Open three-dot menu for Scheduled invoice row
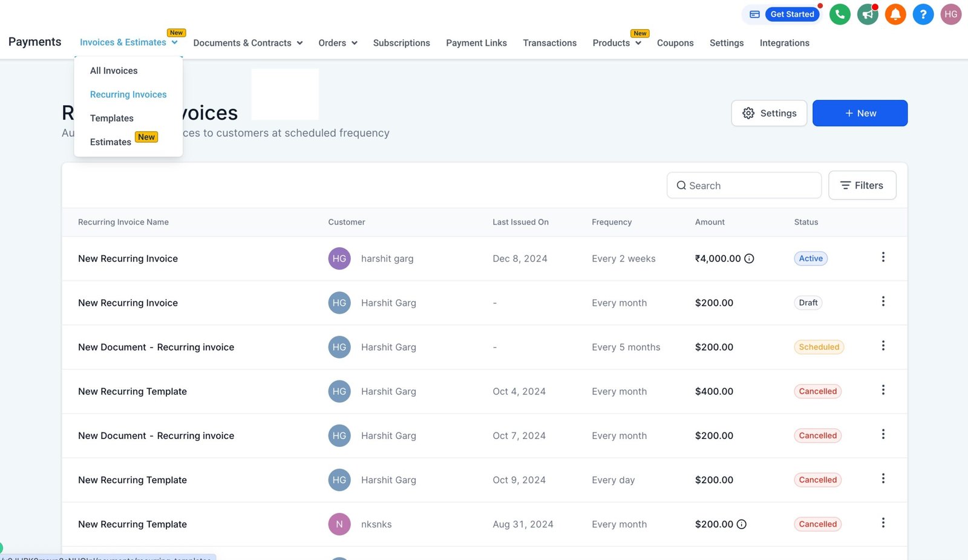The width and height of the screenshot is (968, 560). click(883, 345)
